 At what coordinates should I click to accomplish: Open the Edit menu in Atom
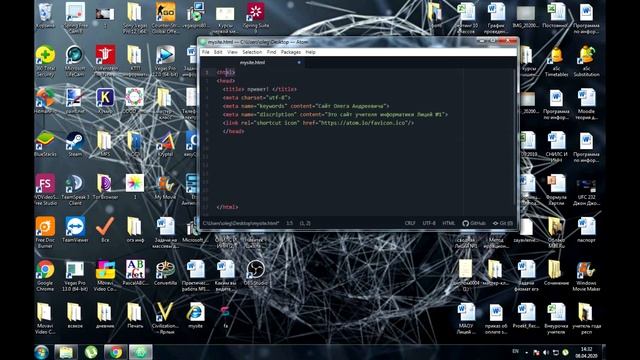coord(218,52)
